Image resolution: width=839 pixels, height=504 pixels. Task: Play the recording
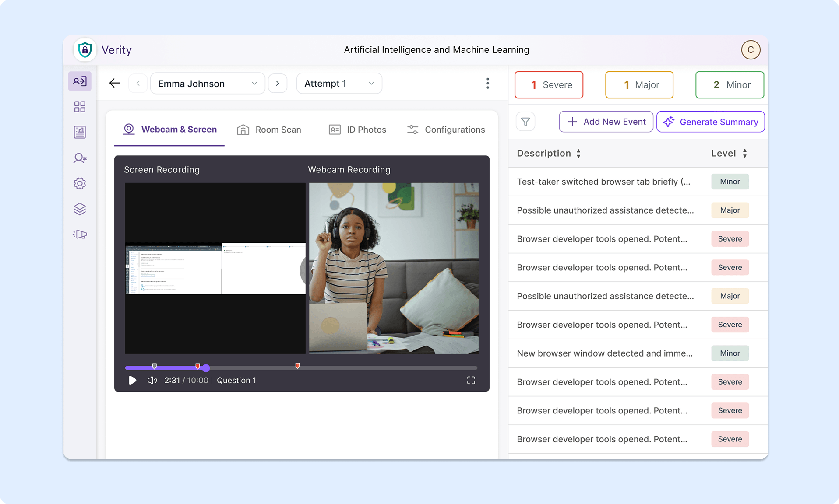coord(132,381)
